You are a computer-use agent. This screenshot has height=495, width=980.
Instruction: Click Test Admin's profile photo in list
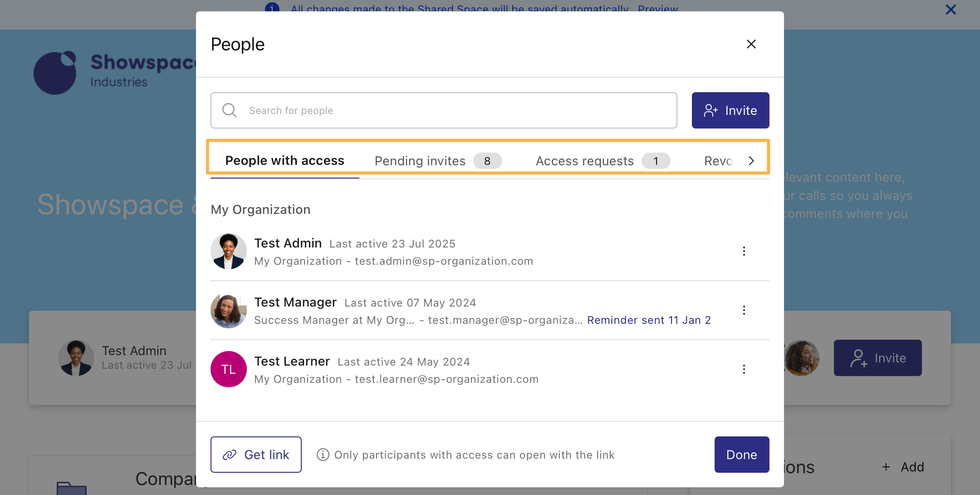[x=229, y=251]
